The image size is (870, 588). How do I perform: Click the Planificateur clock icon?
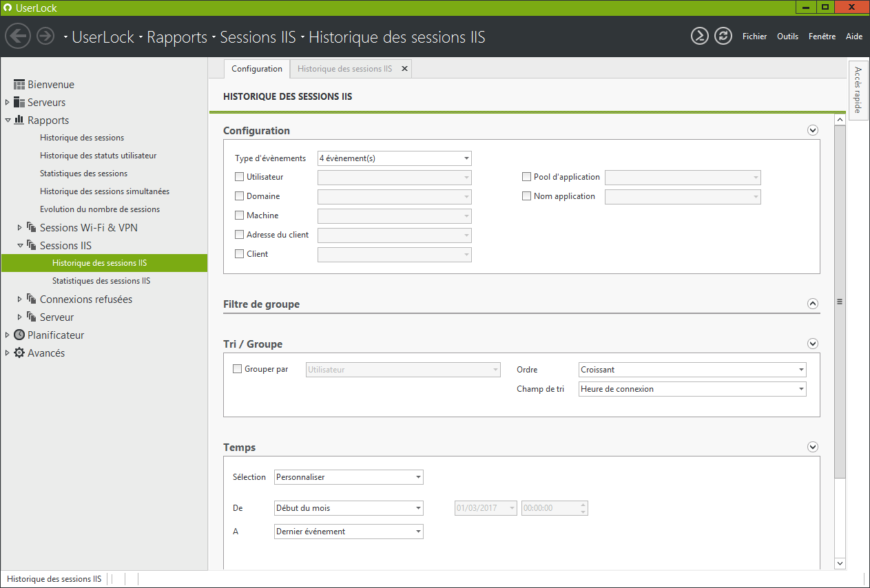point(19,335)
